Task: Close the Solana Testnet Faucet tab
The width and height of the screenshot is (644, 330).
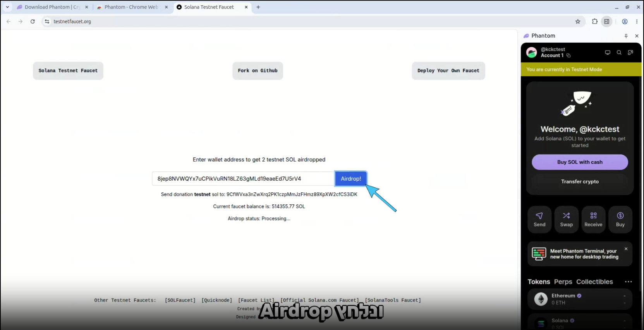Action: (x=246, y=7)
